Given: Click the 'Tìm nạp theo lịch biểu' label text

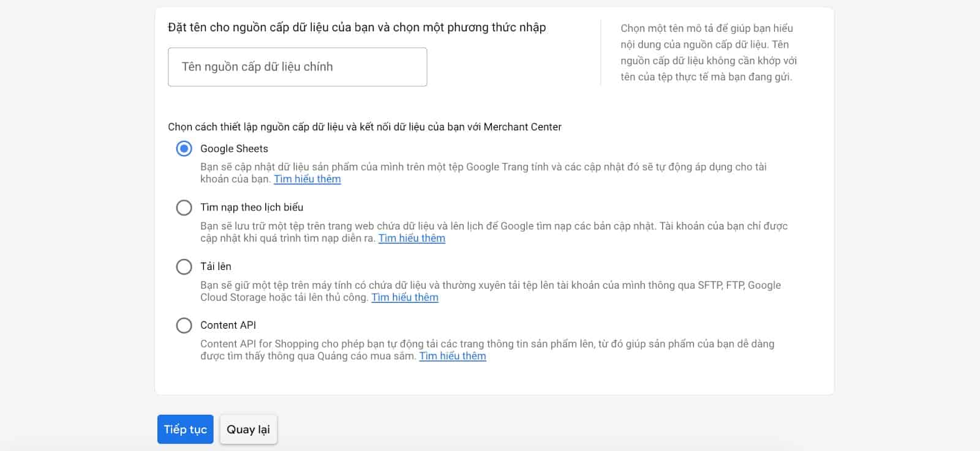Looking at the screenshot, I should click(252, 207).
